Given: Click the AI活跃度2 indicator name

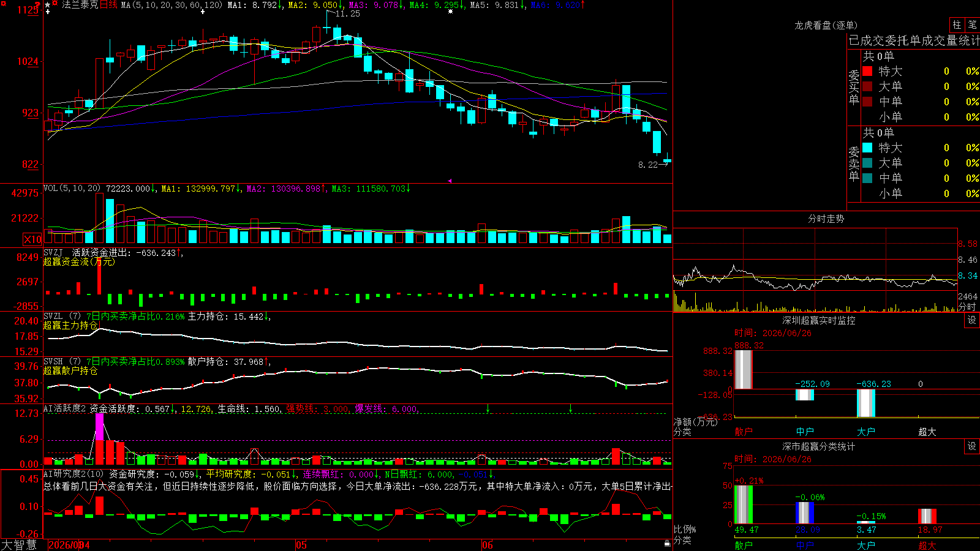Looking at the screenshot, I should pyautogui.click(x=65, y=408).
